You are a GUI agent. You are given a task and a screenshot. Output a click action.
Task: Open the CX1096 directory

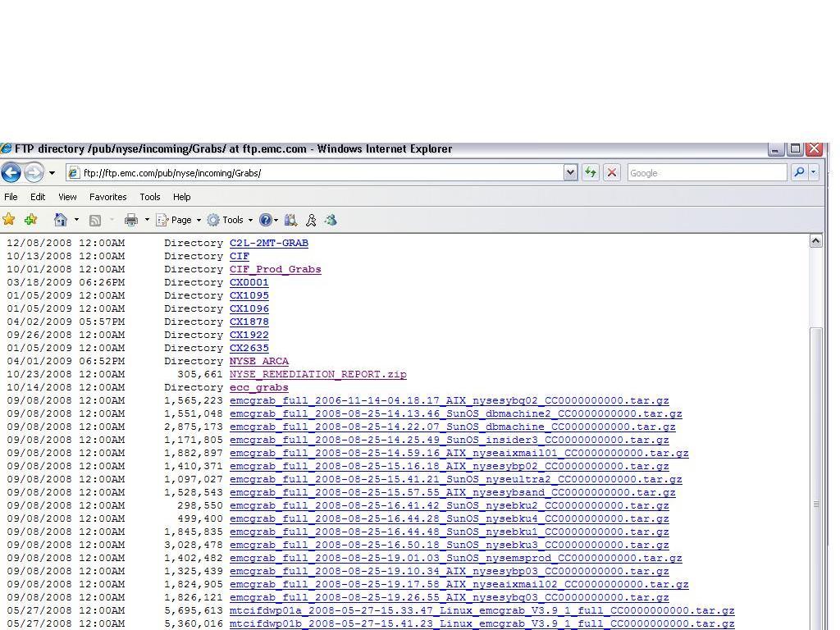(x=249, y=308)
